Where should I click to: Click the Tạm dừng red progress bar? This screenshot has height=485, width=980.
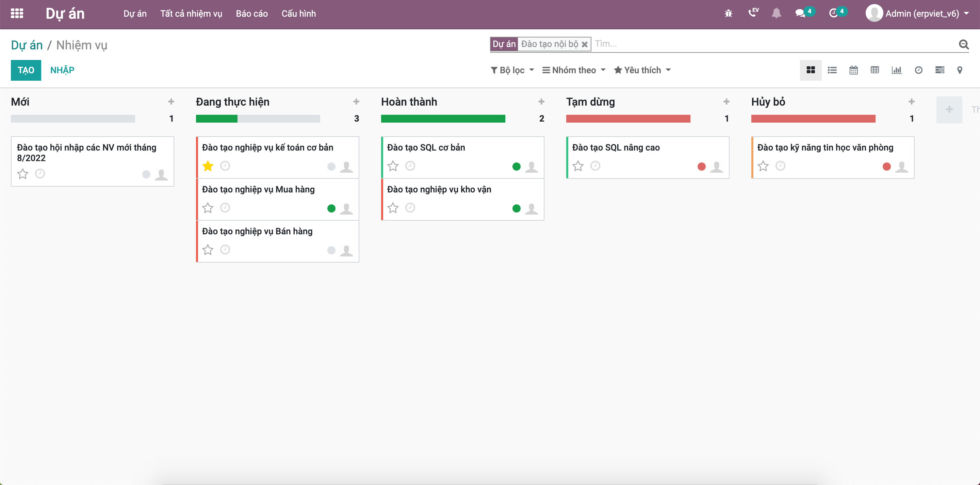click(628, 119)
